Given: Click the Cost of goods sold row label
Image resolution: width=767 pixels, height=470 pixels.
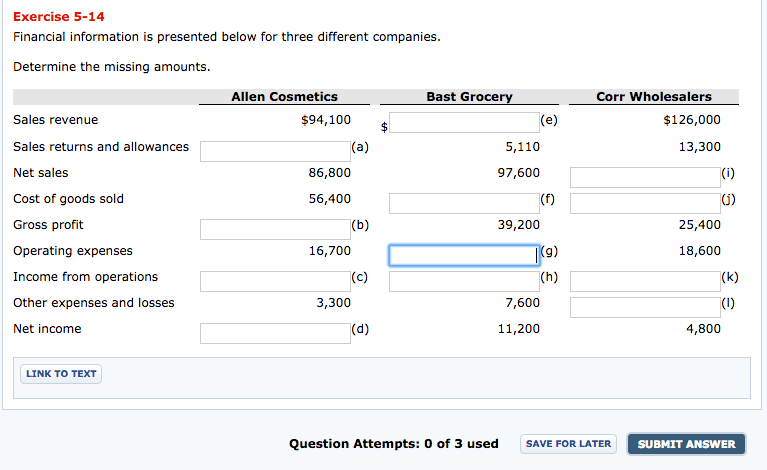Looking at the screenshot, I should [68, 199].
